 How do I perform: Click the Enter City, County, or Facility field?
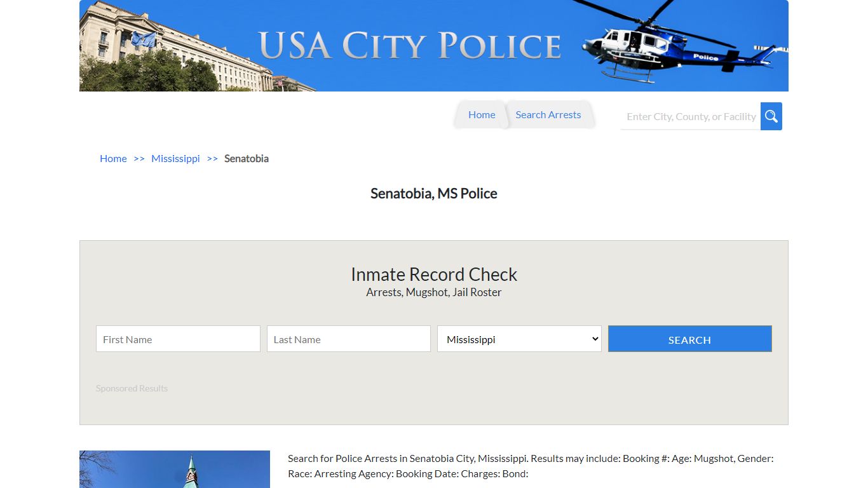[689, 116]
